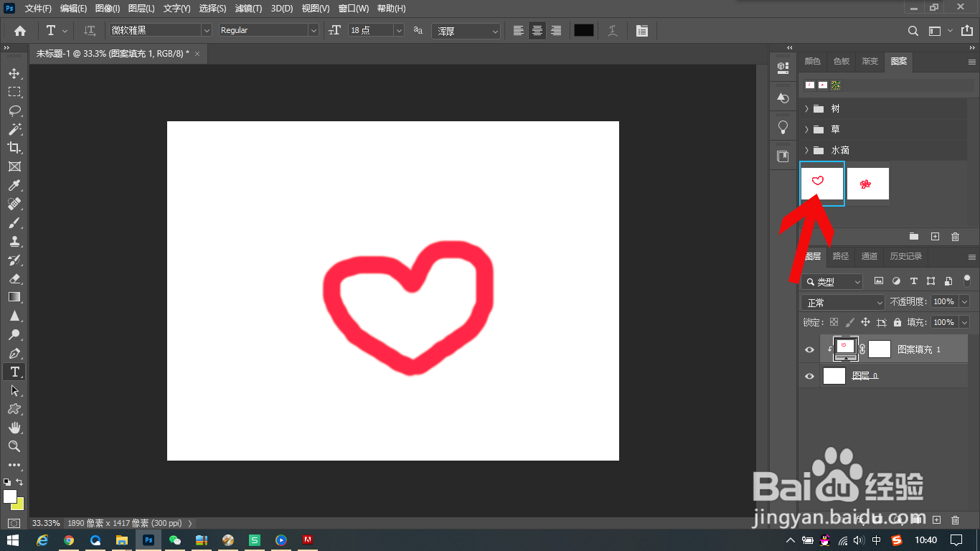Open the 图像(I) menu
980x551 pixels.
pyautogui.click(x=108, y=9)
